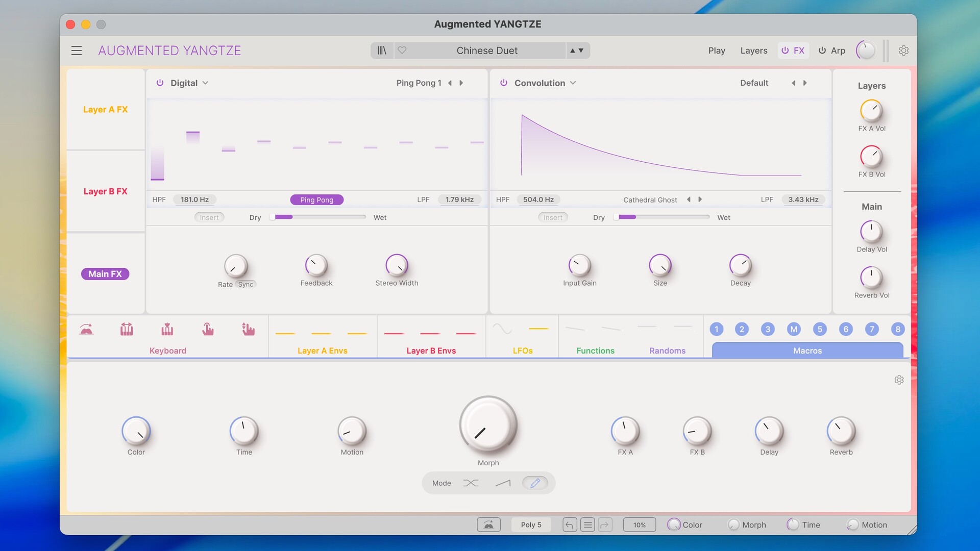Viewport: 980px width, 551px height.
Task: Switch to the Layers tab
Action: click(x=754, y=51)
